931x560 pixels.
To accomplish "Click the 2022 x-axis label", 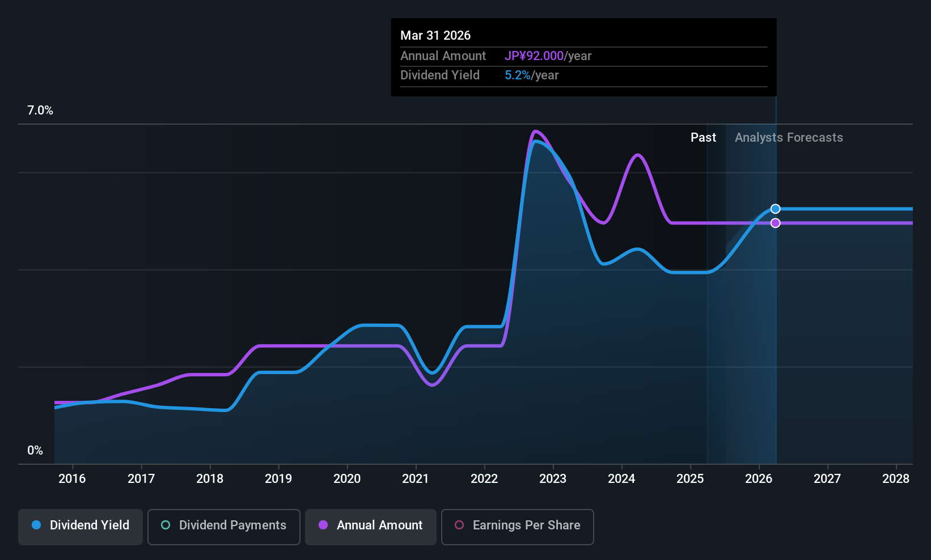I will point(484,479).
